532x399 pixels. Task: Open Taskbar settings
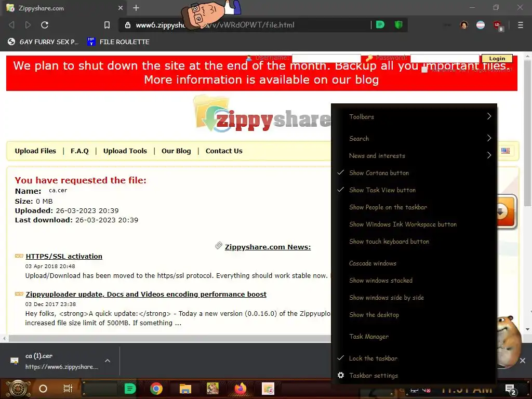click(414, 375)
